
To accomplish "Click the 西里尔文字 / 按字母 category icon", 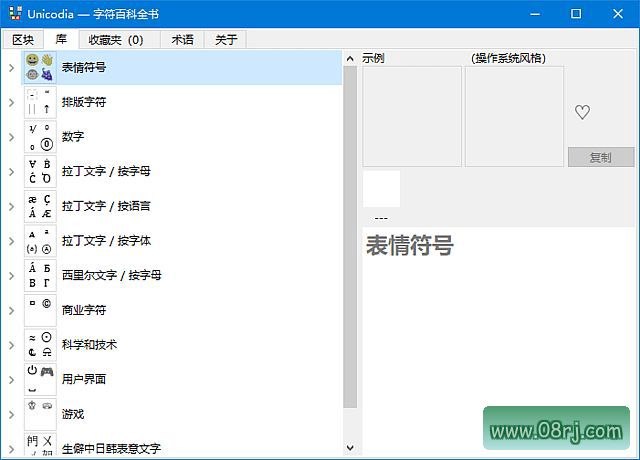I will coord(40,276).
